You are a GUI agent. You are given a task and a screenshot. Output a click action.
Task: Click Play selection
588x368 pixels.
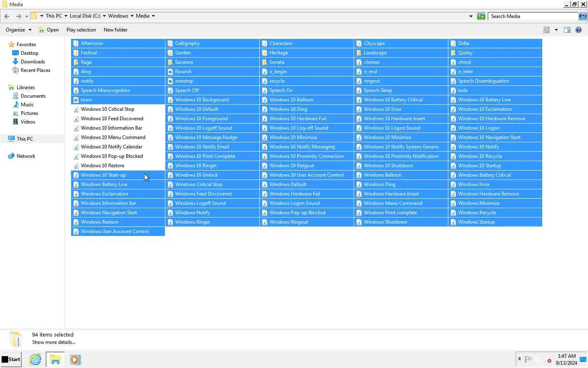81,30
